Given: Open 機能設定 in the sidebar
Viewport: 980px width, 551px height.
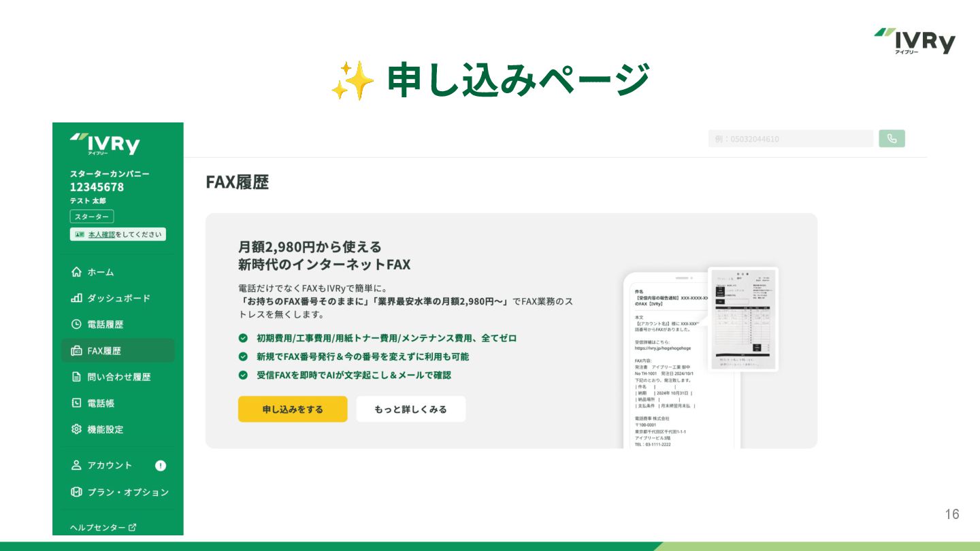Looking at the screenshot, I should click(x=118, y=429).
